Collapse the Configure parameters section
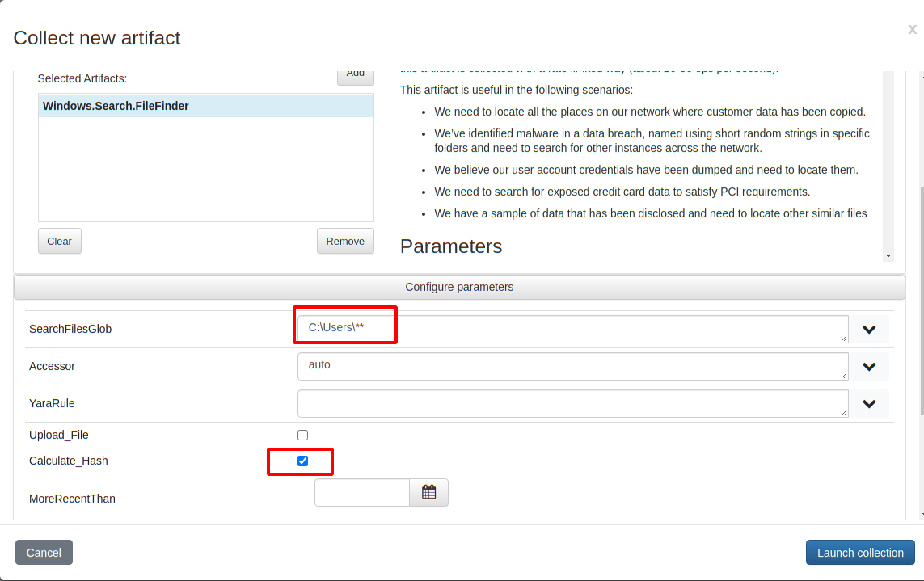924x581 pixels. pyautogui.click(x=459, y=287)
